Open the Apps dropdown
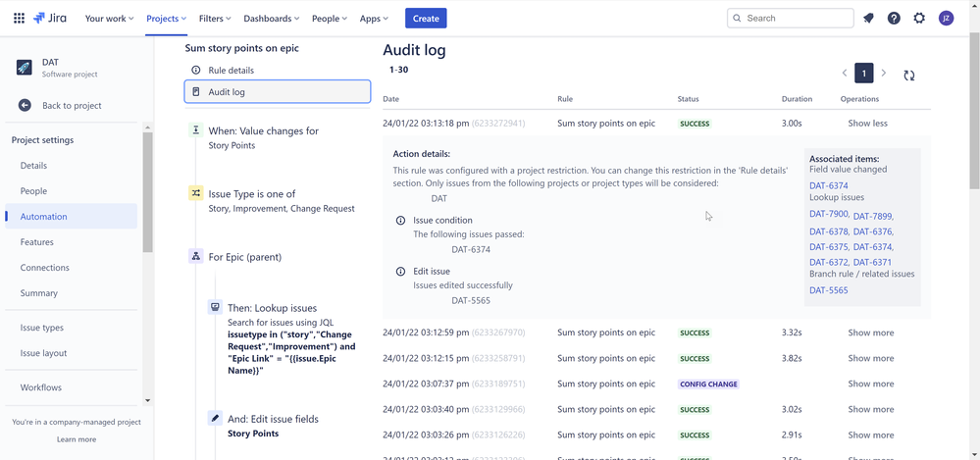Viewport: 980px width, 460px height. [x=374, y=18]
